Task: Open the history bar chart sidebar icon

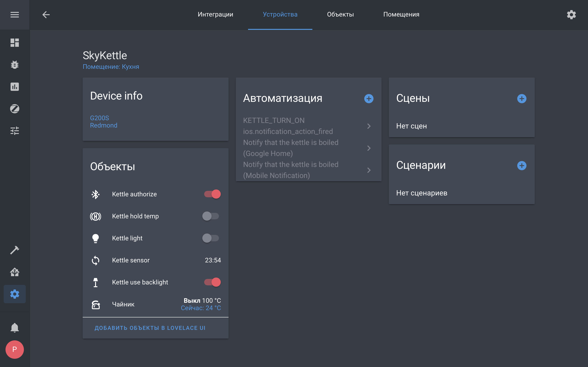Action: pyautogui.click(x=14, y=87)
